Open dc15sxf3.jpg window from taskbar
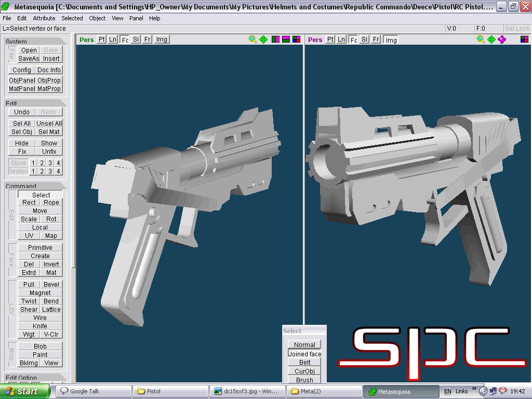Viewport: 532px width, 399px height. point(247,391)
